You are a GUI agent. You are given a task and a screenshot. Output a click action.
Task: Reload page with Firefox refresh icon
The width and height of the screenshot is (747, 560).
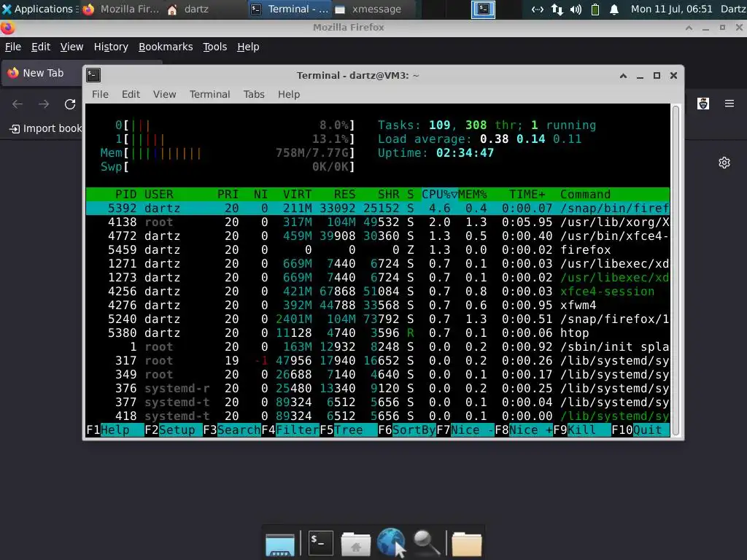point(70,104)
